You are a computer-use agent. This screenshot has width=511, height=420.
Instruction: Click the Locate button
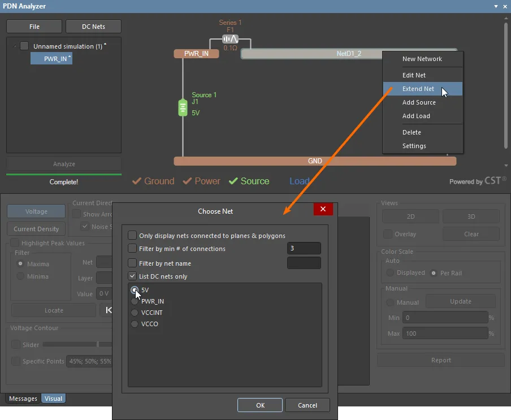(x=54, y=310)
